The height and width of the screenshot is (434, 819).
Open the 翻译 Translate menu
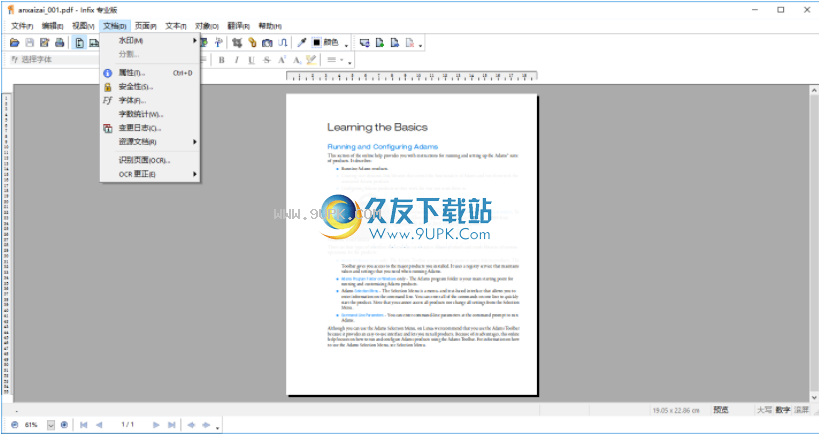point(238,26)
